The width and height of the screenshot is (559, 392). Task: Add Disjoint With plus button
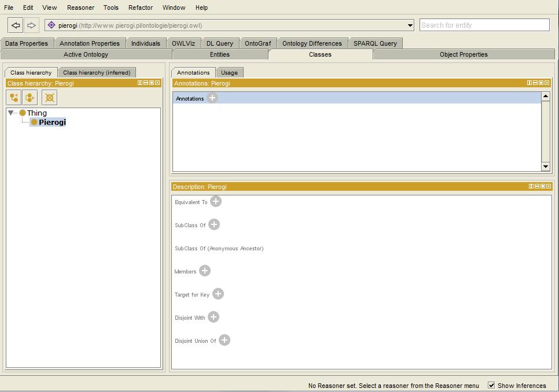213,317
